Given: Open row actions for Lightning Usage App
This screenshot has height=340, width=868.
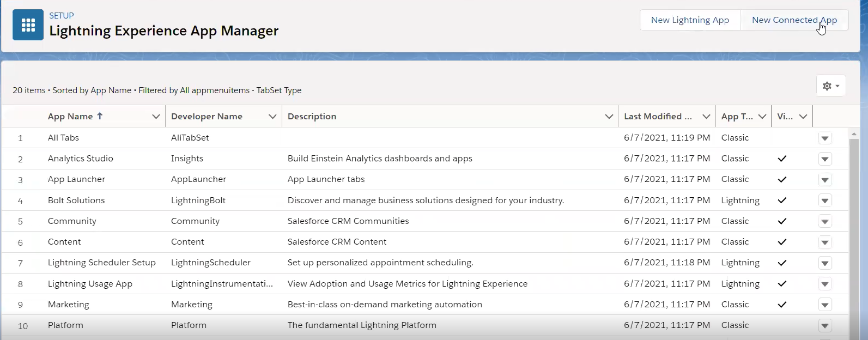Looking at the screenshot, I should [825, 284].
